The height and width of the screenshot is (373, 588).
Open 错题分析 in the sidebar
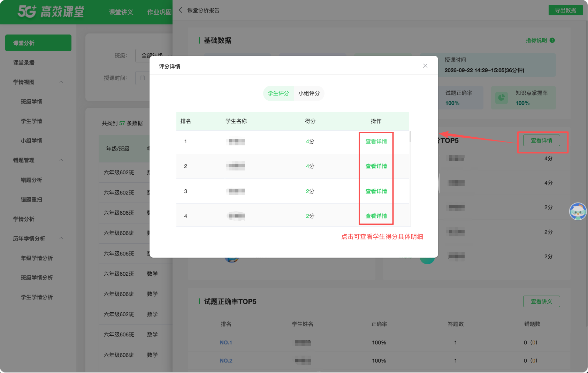[31, 180]
